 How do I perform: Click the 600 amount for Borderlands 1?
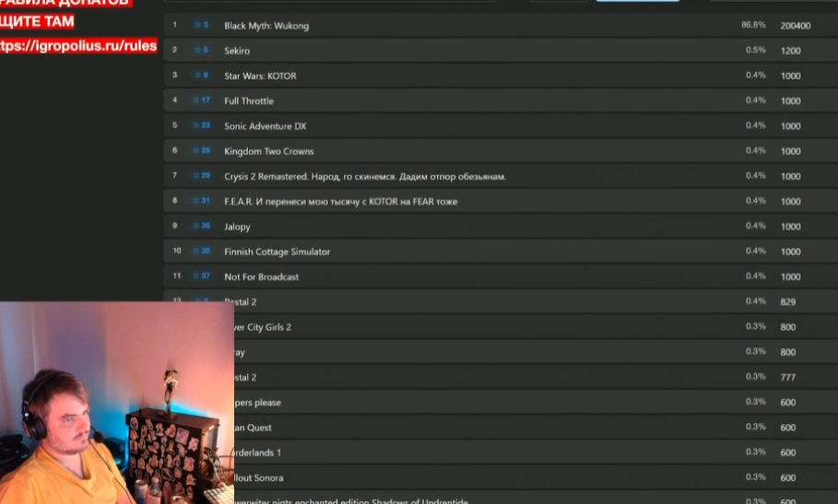pos(788,452)
